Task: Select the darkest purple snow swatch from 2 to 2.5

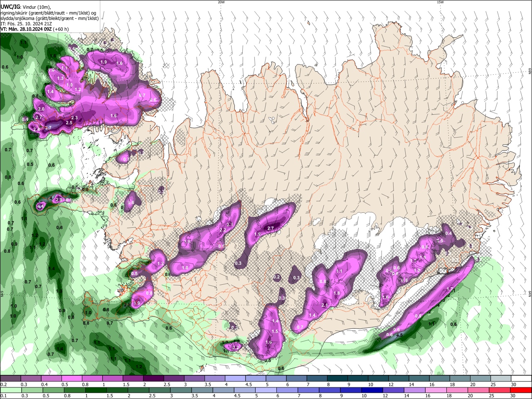Action: [x=153, y=379]
